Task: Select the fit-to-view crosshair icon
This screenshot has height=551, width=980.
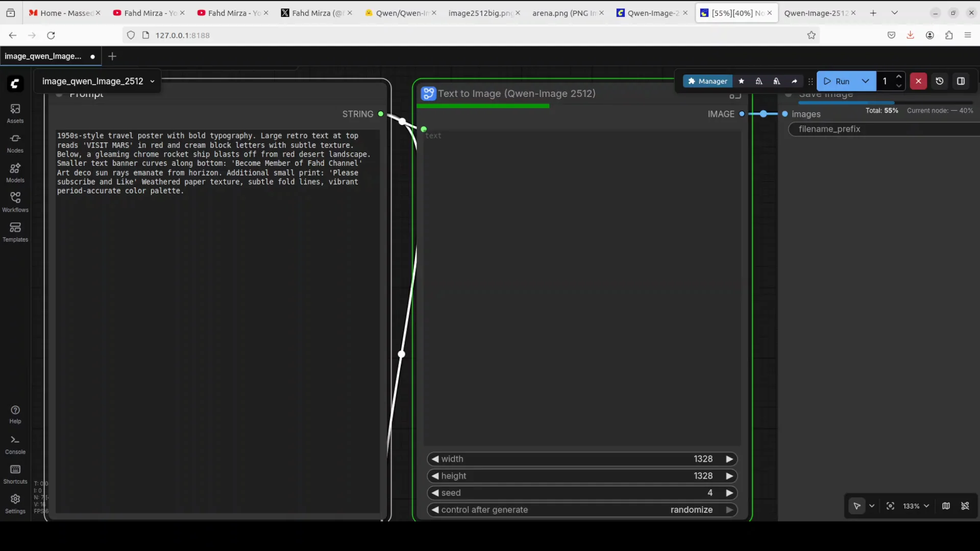Action: point(890,506)
